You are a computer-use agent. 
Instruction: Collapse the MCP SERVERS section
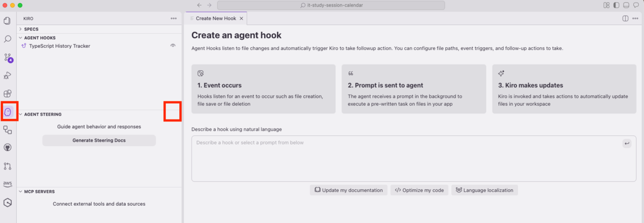click(100, 191)
